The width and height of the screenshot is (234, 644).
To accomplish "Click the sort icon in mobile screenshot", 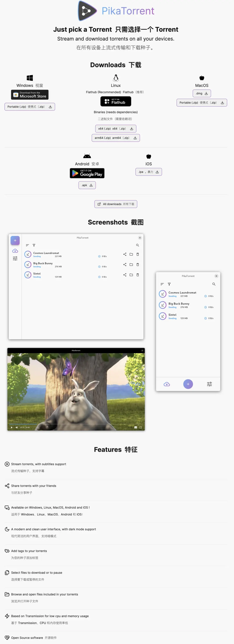I will pyautogui.click(x=162, y=284).
